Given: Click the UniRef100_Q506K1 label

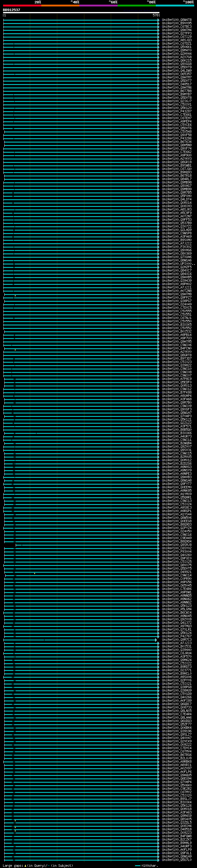Looking at the screenshot, I should [x=176, y=47].
